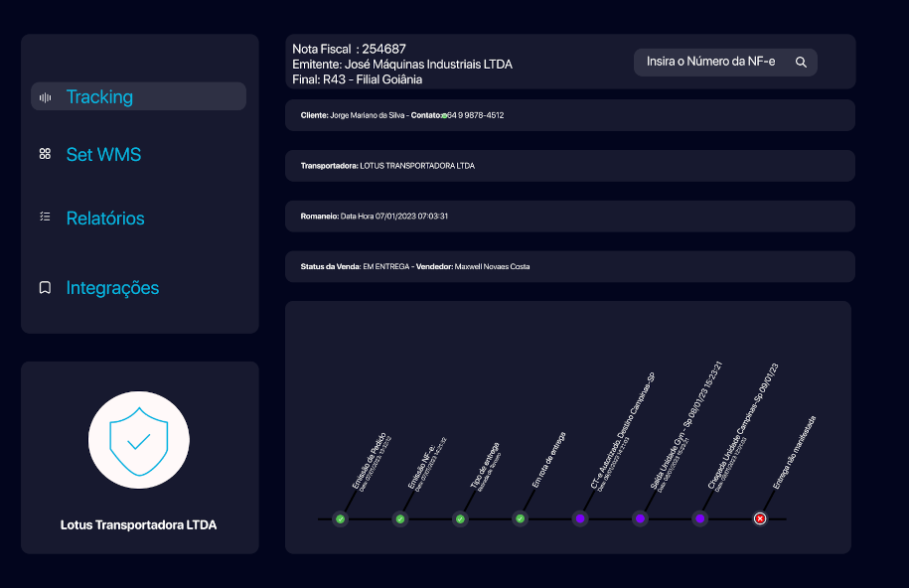Open the Set WMS menu item
The image size is (909, 588).
[x=103, y=155]
